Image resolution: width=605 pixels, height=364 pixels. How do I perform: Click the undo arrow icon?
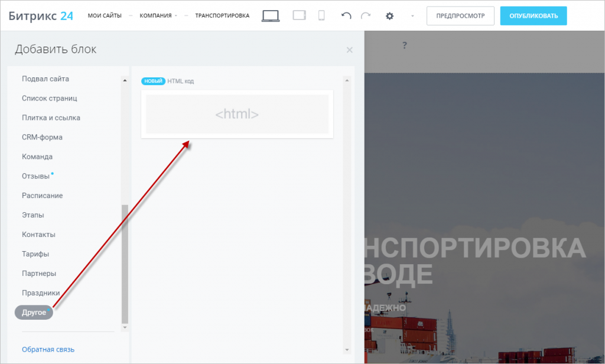pyautogui.click(x=346, y=15)
